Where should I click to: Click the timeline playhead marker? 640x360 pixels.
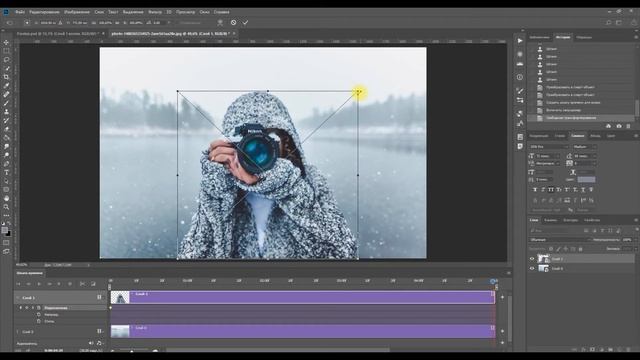point(493,281)
